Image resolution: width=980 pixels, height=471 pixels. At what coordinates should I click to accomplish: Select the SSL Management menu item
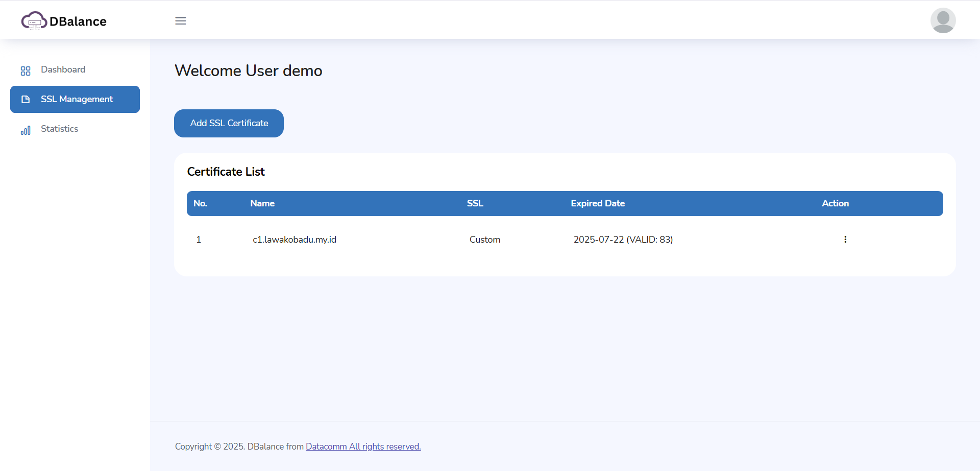pyautogui.click(x=77, y=99)
